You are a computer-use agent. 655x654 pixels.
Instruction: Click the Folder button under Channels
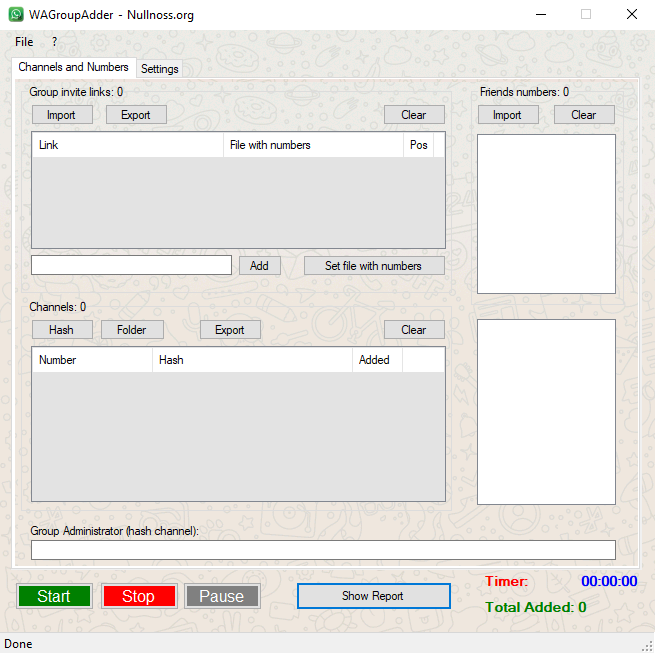[x=131, y=330]
